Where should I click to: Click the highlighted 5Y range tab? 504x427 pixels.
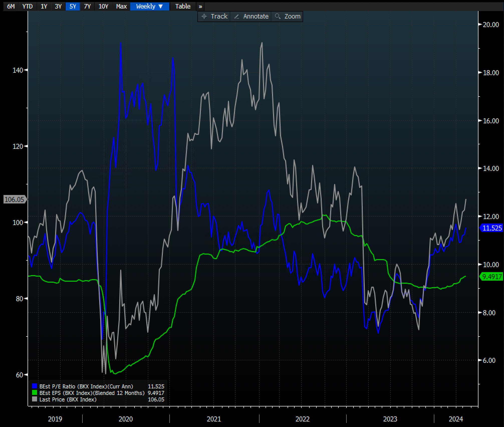coord(73,6)
